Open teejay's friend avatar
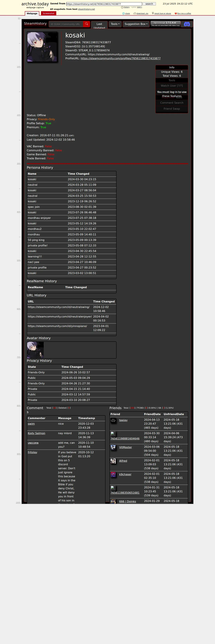The height and width of the screenshot is (644, 215). pyautogui.click(x=113, y=420)
